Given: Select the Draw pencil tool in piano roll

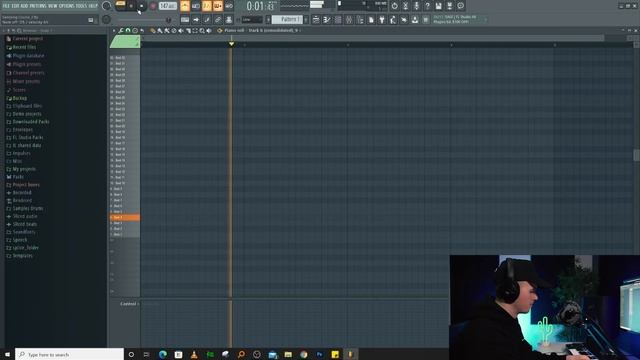Looking at the screenshot, I should coord(153,31).
